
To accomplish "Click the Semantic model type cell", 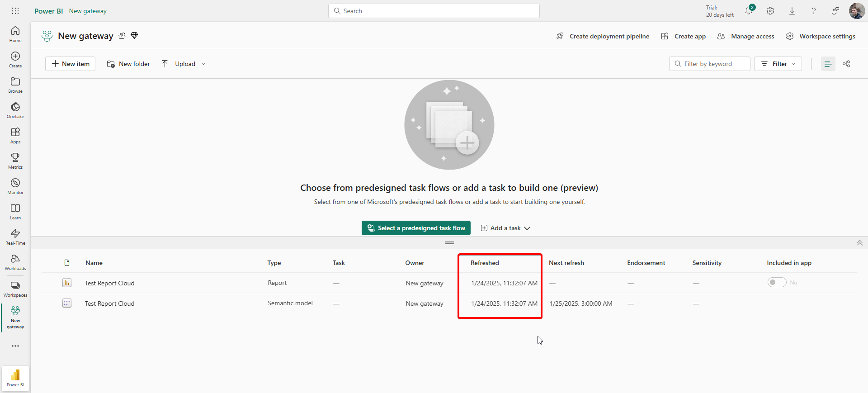I will coord(290,303).
